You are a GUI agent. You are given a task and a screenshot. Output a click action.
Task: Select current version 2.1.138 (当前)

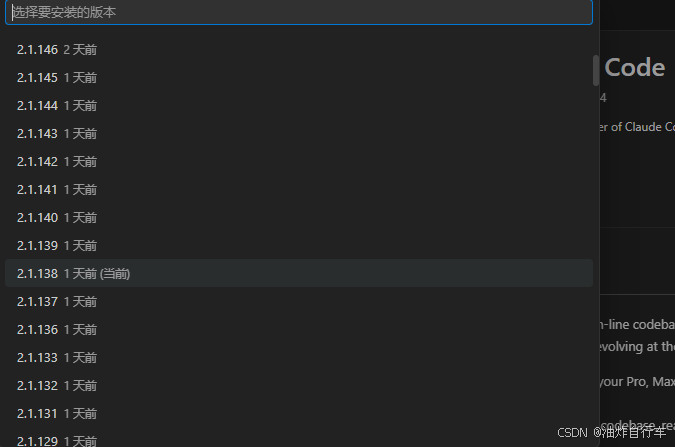pyautogui.click(x=299, y=273)
